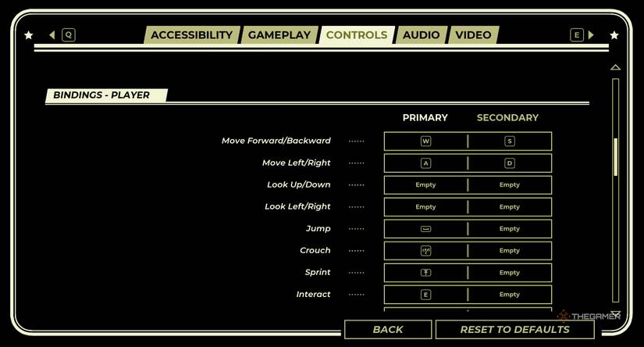Select the D key secondary binding for Move Left/Right

[510, 163]
